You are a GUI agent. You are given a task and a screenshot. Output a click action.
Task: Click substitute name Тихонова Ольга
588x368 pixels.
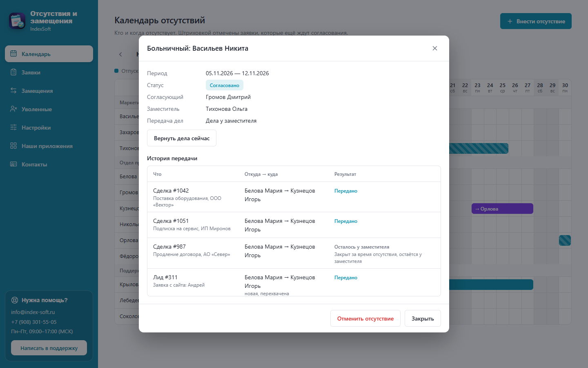(227, 109)
